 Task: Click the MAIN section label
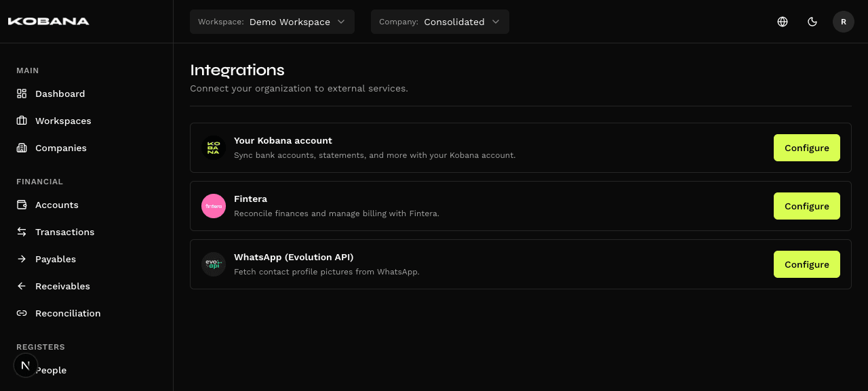point(28,70)
